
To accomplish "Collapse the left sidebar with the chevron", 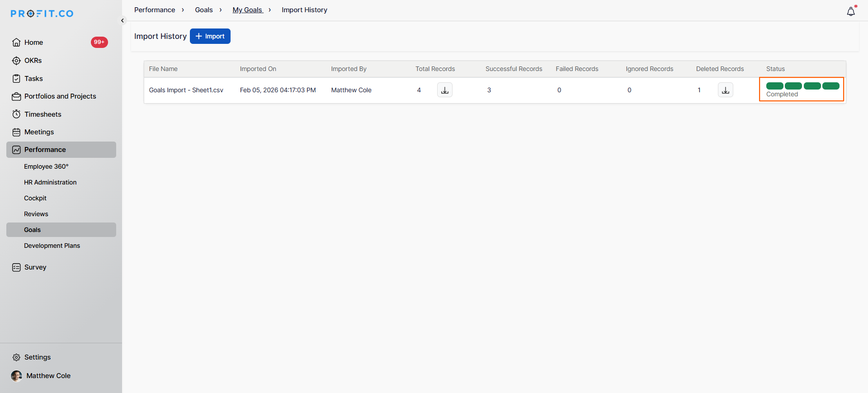I will (x=123, y=20).
